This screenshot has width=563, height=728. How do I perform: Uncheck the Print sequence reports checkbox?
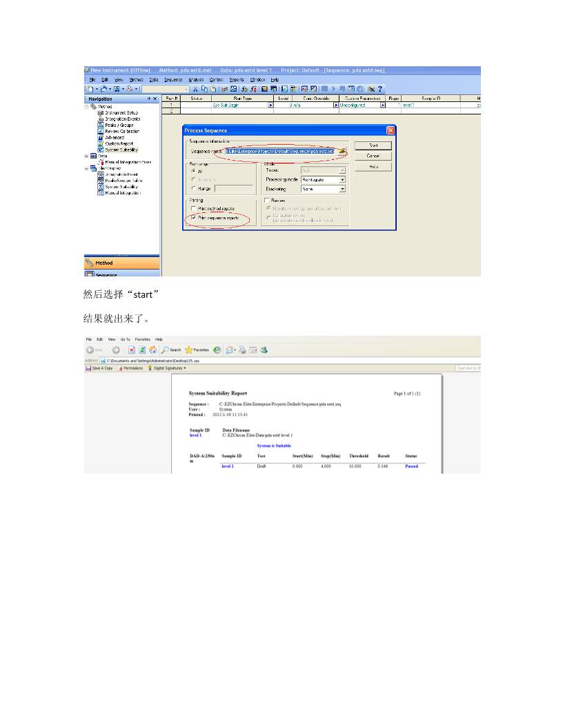click(x=193, y=217)
